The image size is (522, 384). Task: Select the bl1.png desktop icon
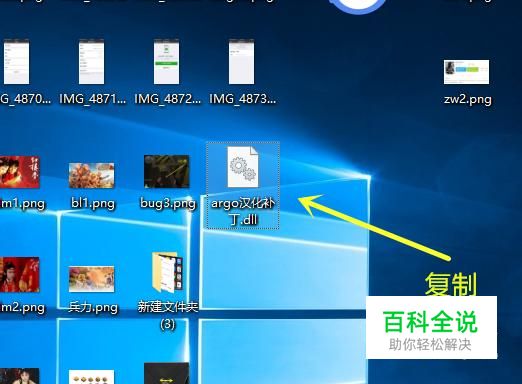tap(92, 175)
